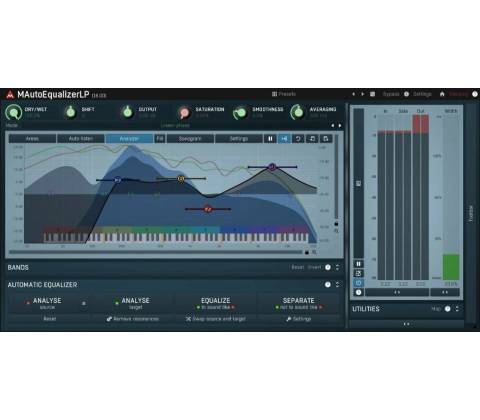Click the home icon in title bar
The image size is (480, 420).
[442, 94]
